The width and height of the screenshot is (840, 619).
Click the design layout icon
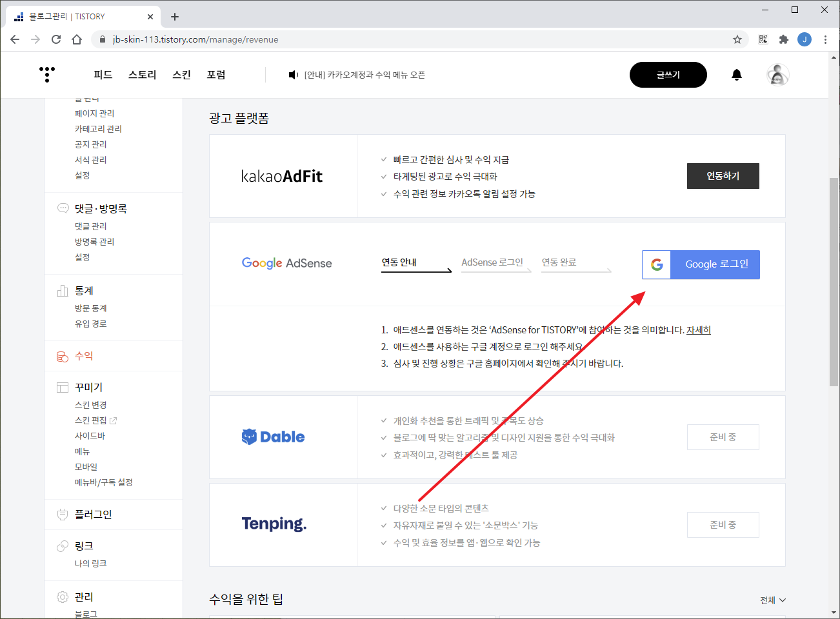point(63,388)
